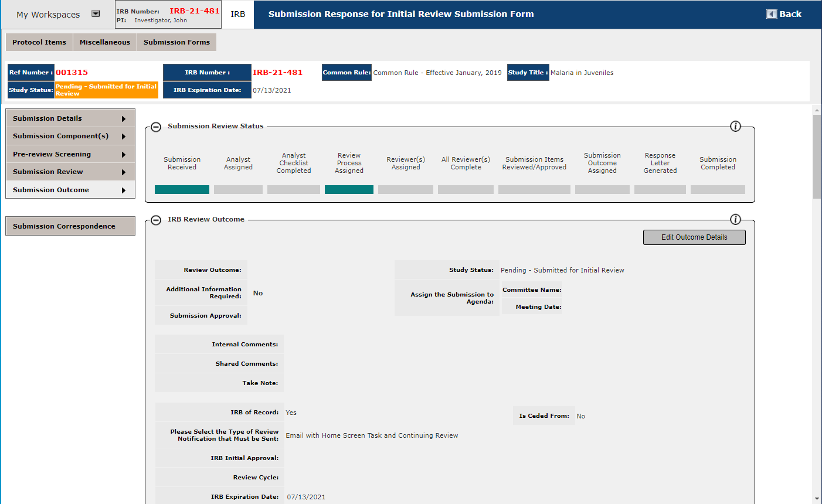The width and height of the screenshot is (822, 504).
Task: Show info for Submission Review Status
Action: pos(735,126)
